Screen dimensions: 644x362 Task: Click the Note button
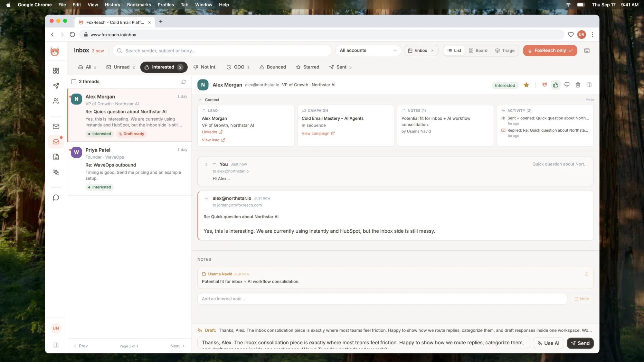(582, 299)
